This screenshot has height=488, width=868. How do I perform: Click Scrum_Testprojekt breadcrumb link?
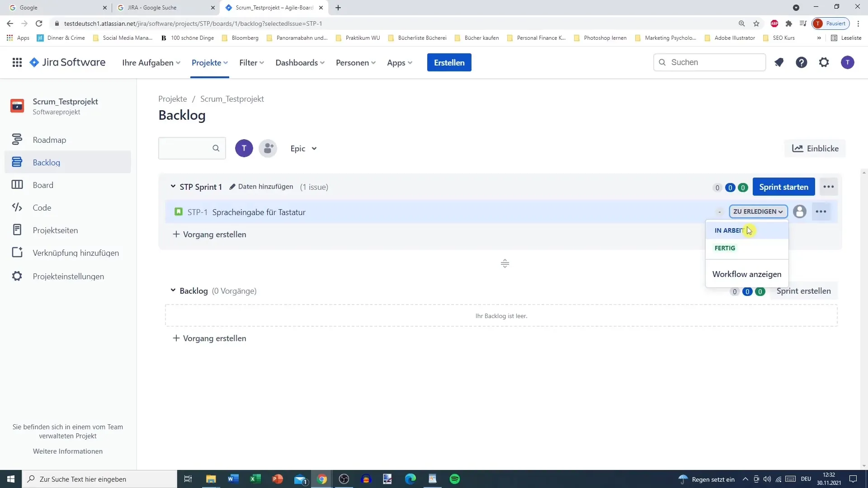click(232, 99)
